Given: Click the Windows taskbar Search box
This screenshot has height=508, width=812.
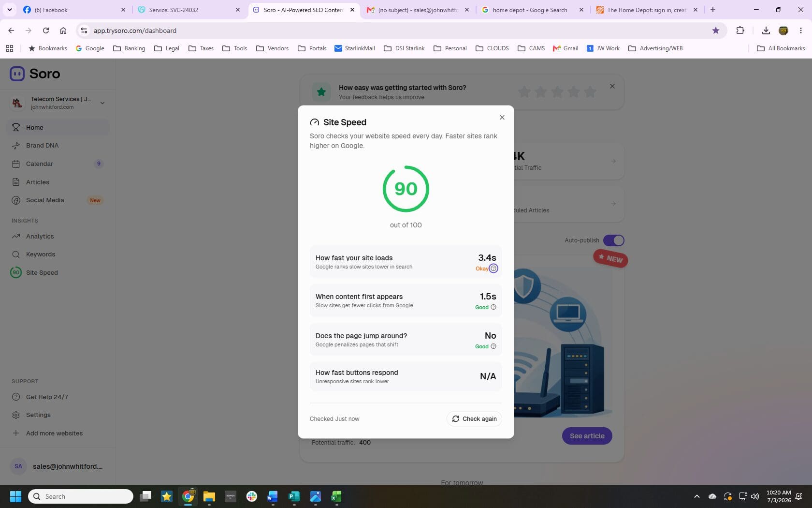Looking at the screenshot, I should click(81, 496).
